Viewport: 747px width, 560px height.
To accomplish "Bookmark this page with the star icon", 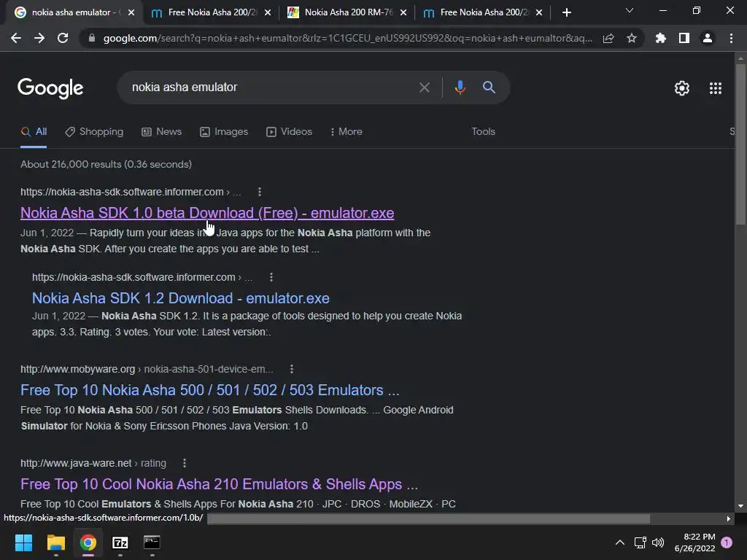I will (x=632, y=38).
